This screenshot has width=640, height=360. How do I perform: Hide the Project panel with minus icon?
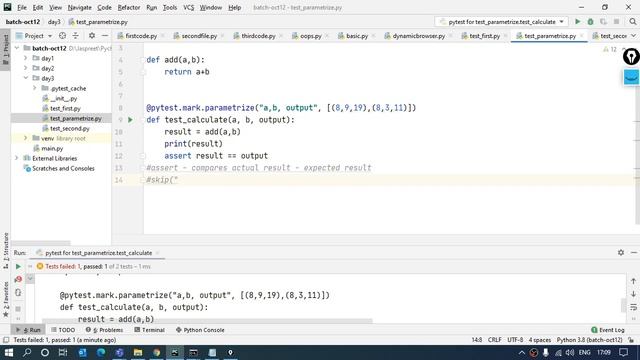(x=105, y=36)
